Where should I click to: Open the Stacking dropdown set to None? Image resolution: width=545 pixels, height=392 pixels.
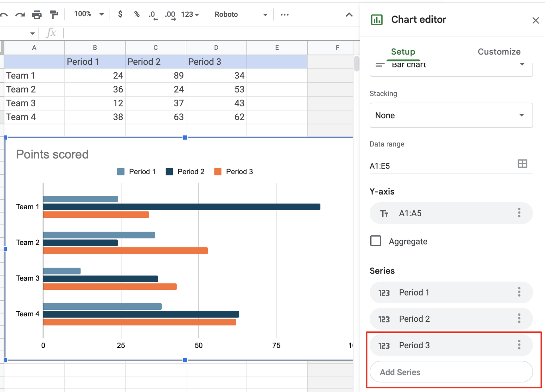(x=451, y=115)
